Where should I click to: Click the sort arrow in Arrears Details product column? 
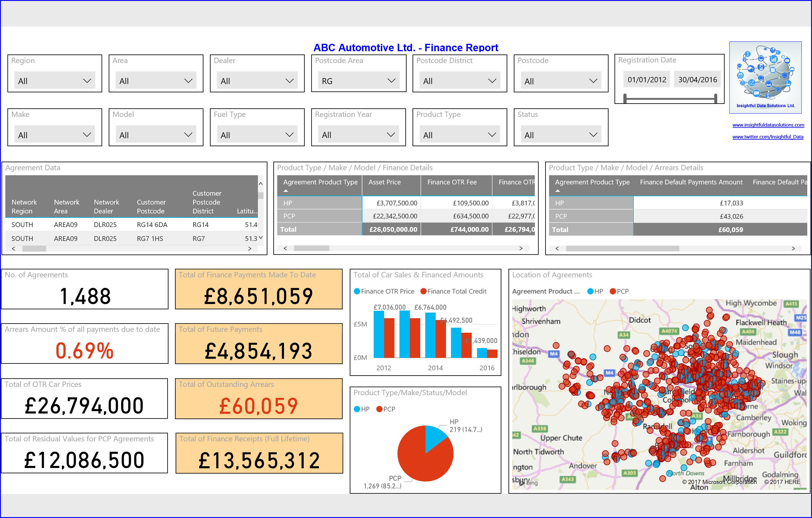[x=558, y=190]
